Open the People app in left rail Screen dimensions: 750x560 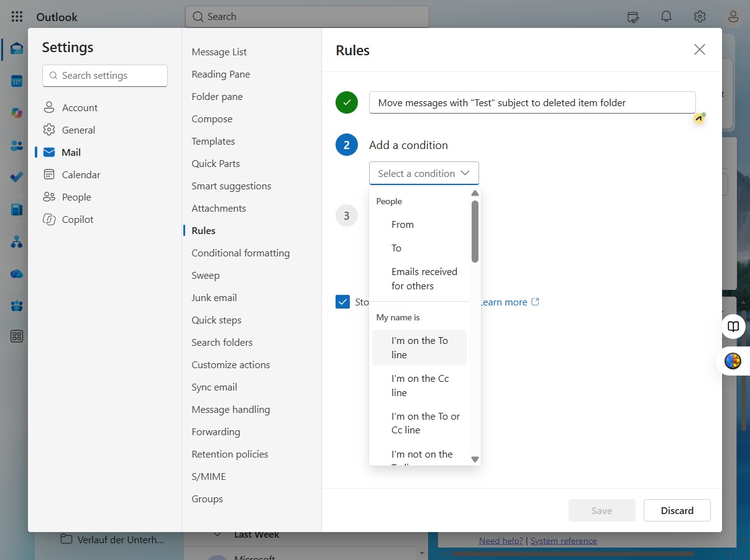[17, 146]
